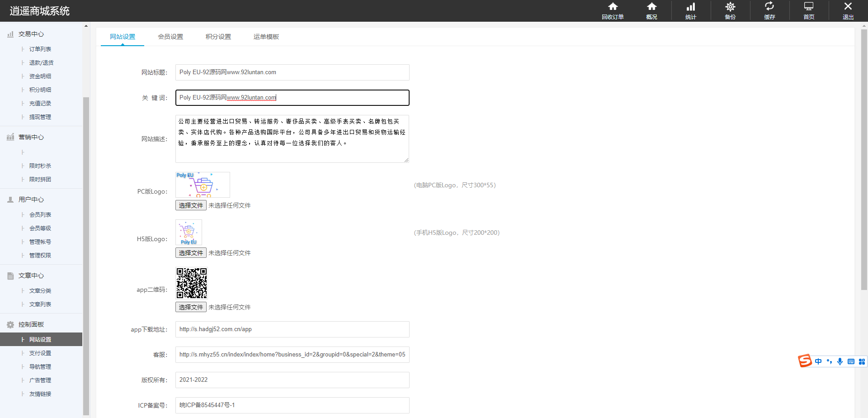868x418 pixels.
Task: Activate Sogou voice input microphone
Action: pyautogui.click(x=840, y=361)
